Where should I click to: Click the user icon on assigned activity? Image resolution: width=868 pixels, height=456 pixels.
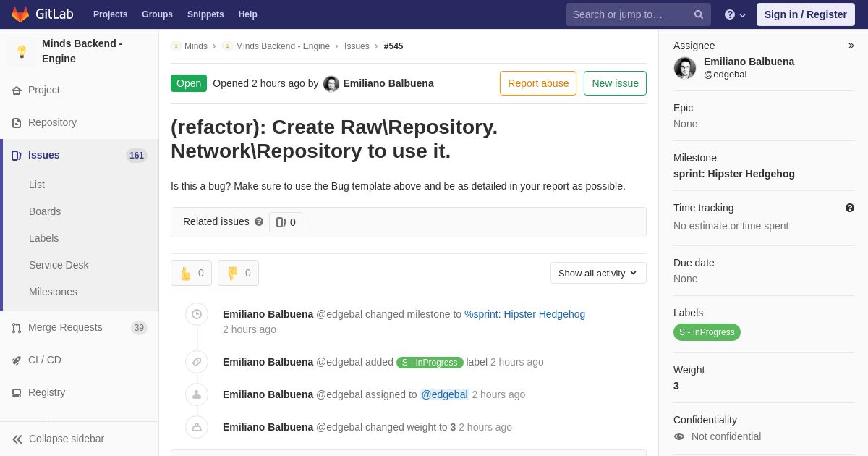pyautogui.click(x=197, y=394)
